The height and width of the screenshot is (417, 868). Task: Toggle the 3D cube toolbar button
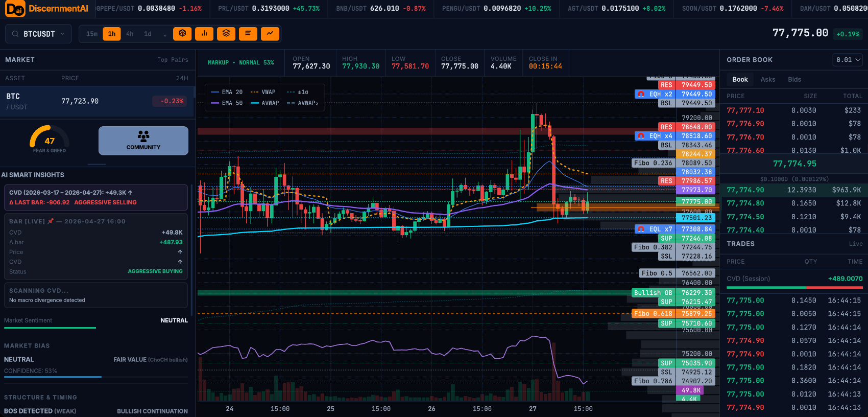click(182, 34)
